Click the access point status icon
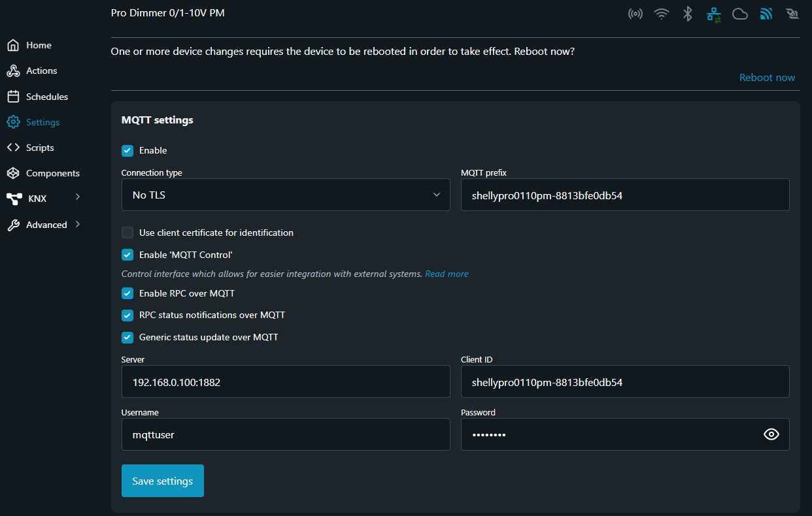812x516 pixels. tap(635, 14)
